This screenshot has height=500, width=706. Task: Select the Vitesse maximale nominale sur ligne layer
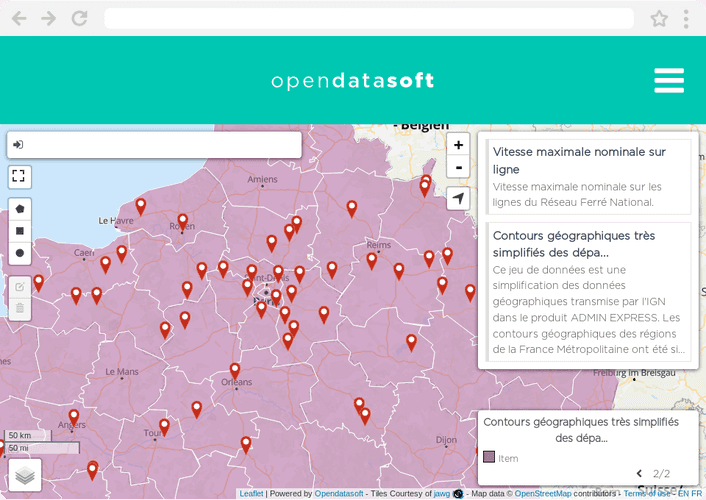[588, 177]
